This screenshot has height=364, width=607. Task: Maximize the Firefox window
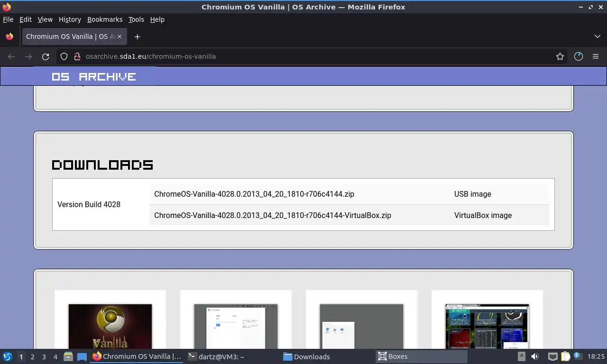coord(591,7)
